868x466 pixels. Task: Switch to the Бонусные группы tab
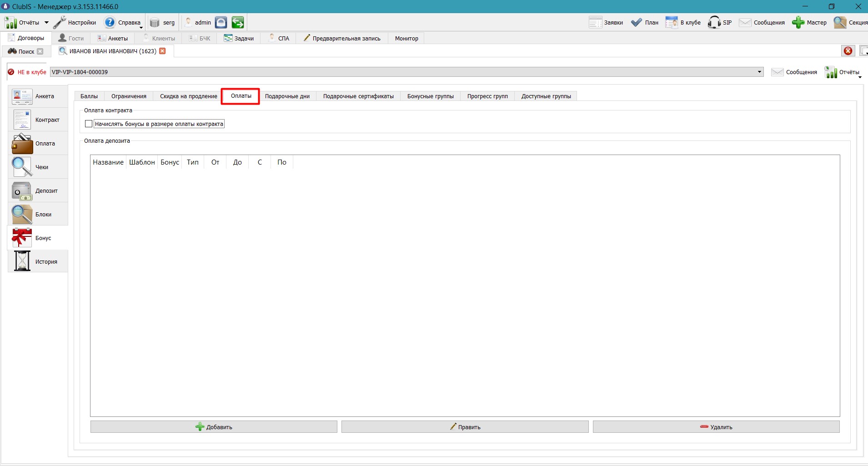tap(431, 96)
